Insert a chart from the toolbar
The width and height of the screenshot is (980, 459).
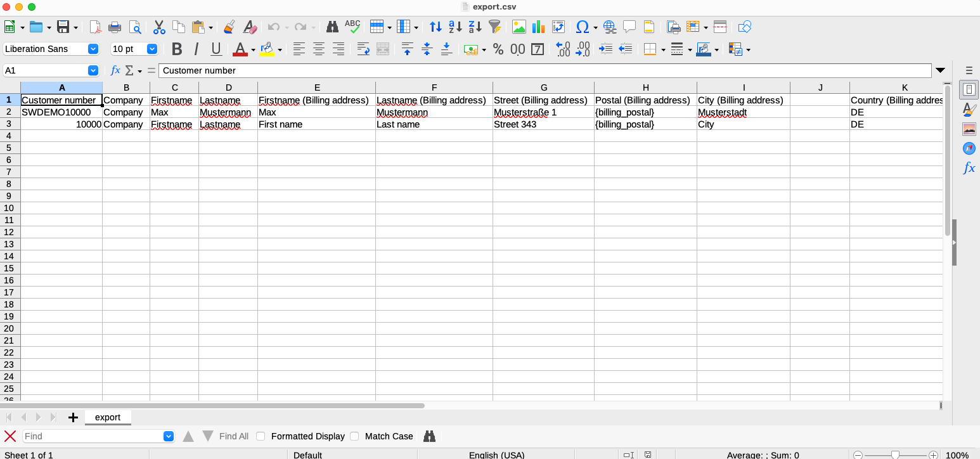coord(539,27)
